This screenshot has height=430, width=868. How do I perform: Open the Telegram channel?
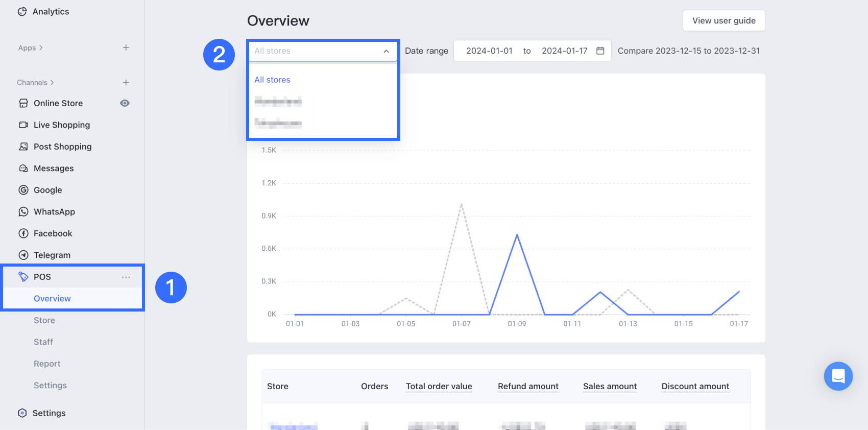(52, 255)
